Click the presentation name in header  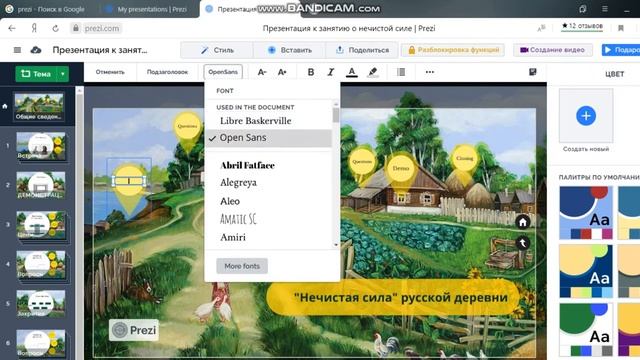[x=100, y=50]
